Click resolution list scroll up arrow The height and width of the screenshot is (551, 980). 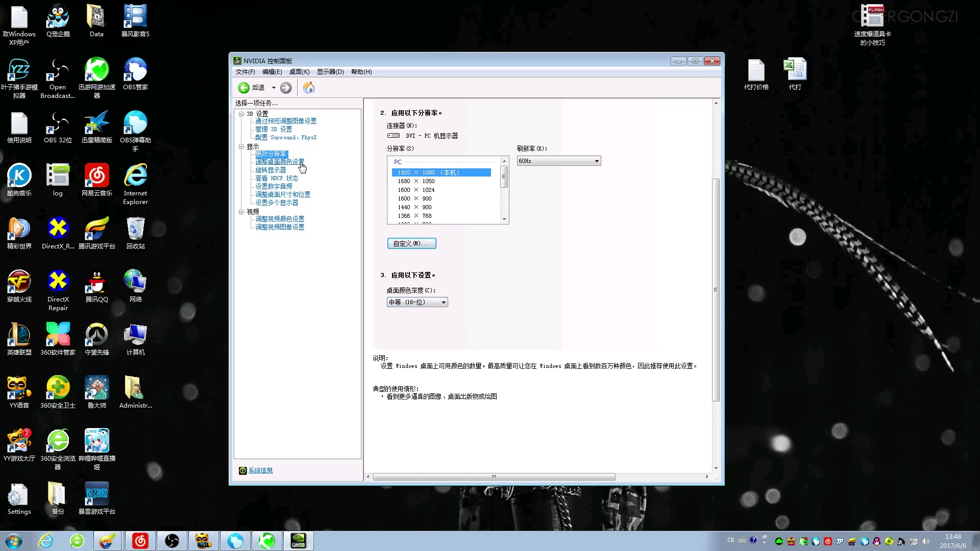click(x=504, y=161)
